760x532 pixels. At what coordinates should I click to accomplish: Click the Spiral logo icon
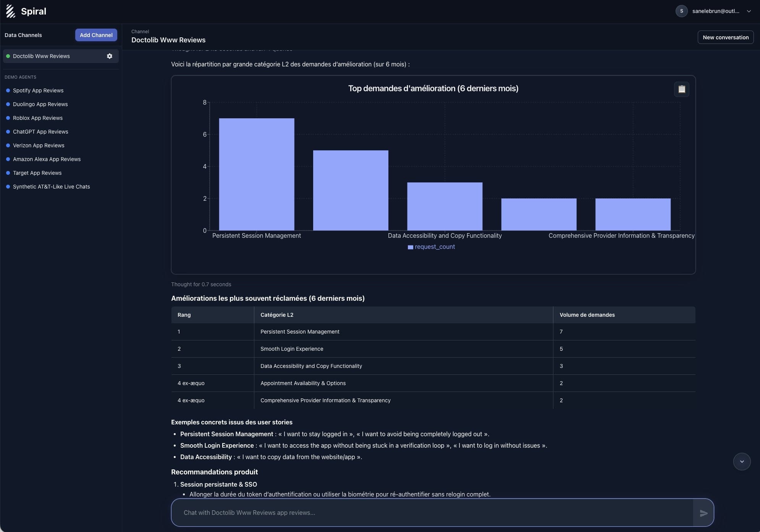11,11
